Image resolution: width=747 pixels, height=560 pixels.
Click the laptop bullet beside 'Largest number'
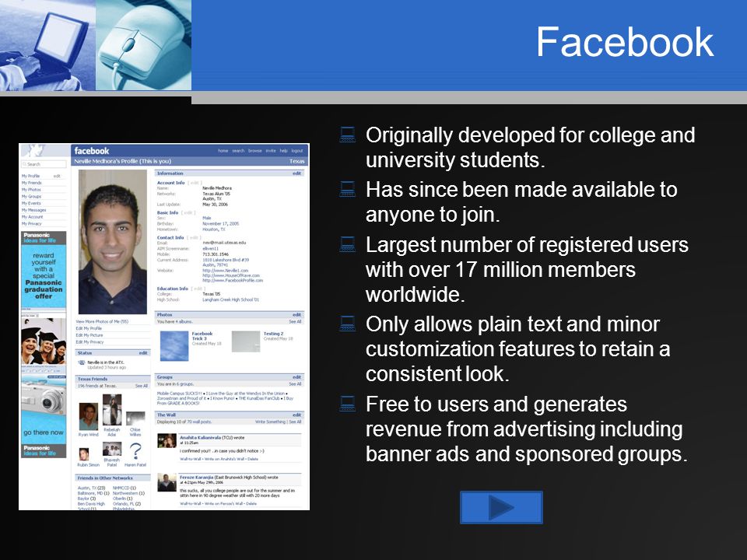(x=348, y=244)
